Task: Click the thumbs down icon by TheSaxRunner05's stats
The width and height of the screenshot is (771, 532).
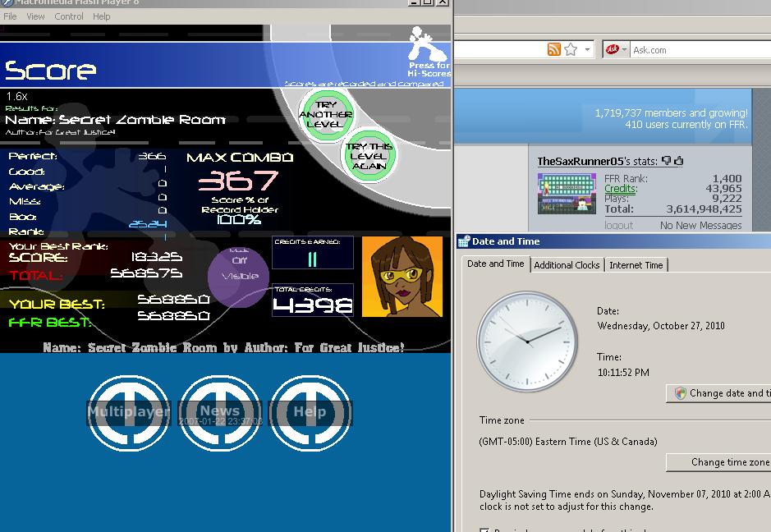Action: 667,160
